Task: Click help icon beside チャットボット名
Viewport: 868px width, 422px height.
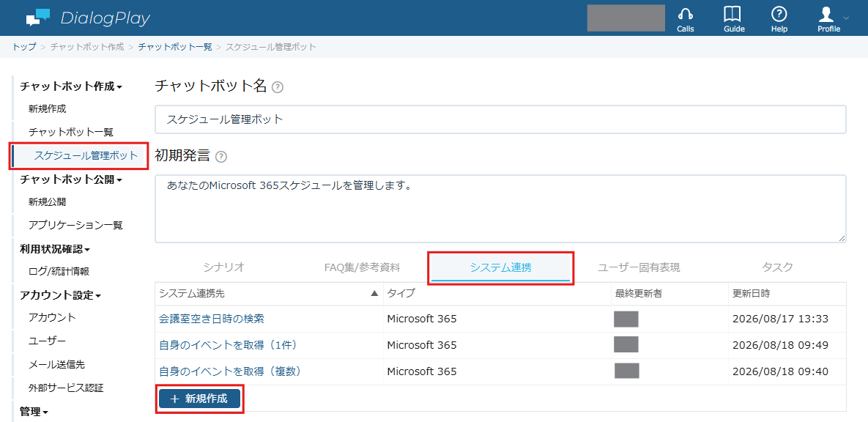Action: click(x=278, y=87)
